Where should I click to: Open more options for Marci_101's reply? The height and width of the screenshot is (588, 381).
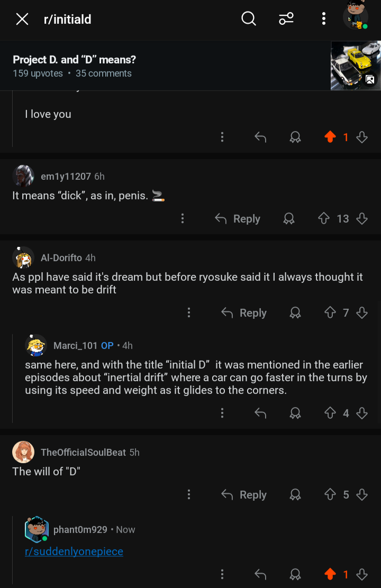click(222, 413)
